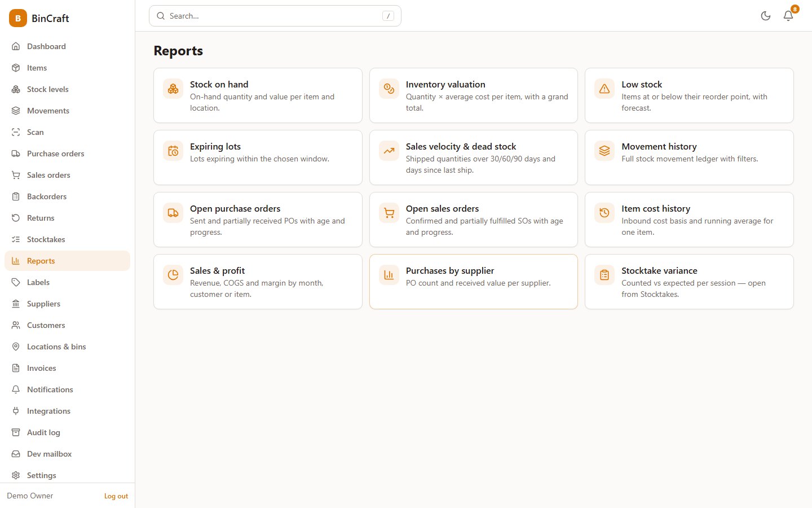Click the Audit log archive icon

coord(16,432)
